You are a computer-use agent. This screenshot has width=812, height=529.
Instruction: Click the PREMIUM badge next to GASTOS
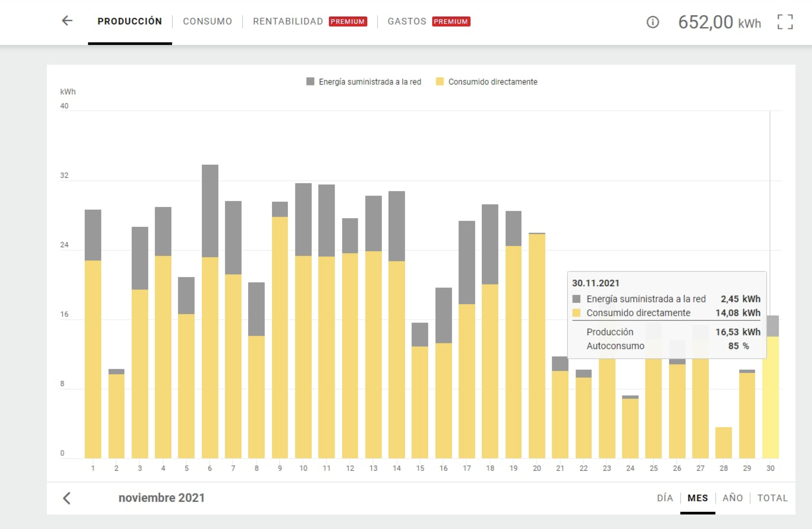pyautogui.click(x=451, y=21)
